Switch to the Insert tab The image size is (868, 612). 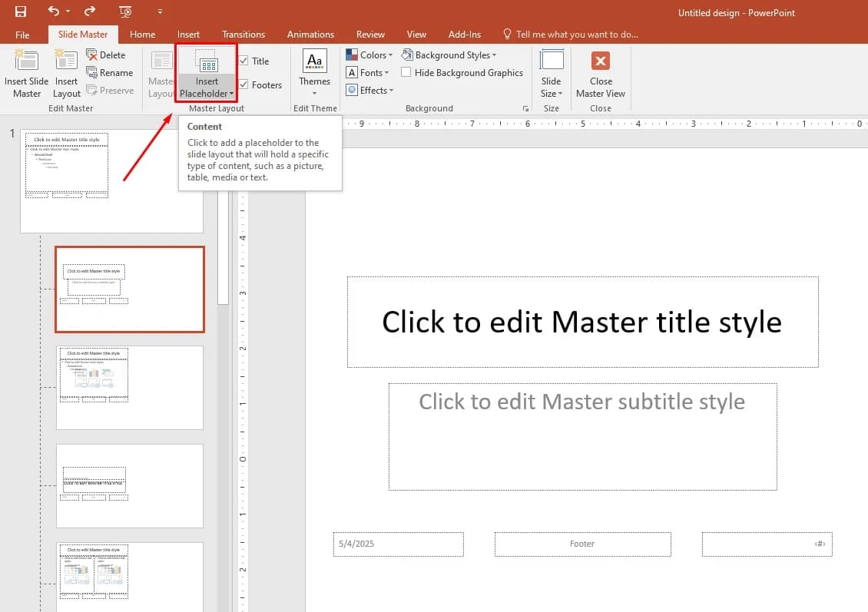[188, 35]
